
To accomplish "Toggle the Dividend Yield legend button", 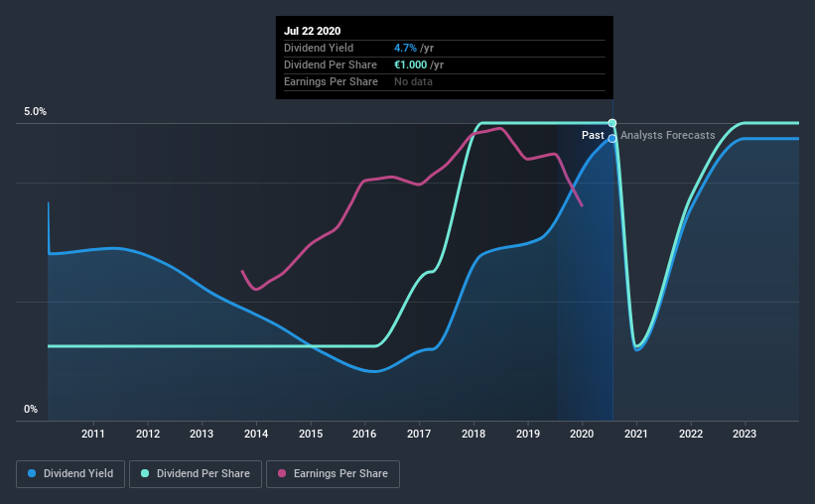I will tap(70, 474).
